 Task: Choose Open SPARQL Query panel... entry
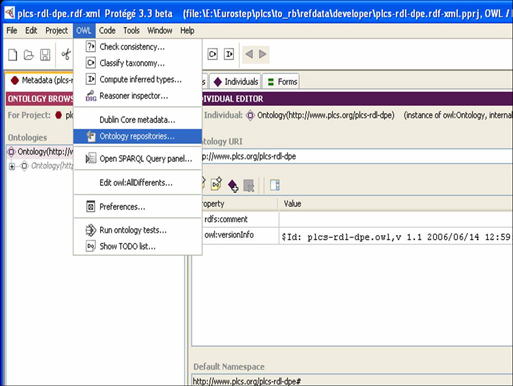coord(137,159)
